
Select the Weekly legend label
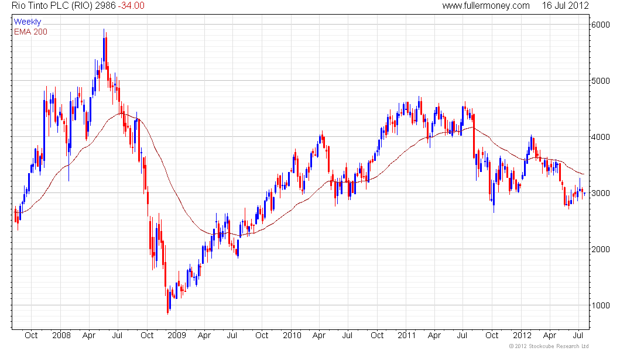tap(28, 22)
